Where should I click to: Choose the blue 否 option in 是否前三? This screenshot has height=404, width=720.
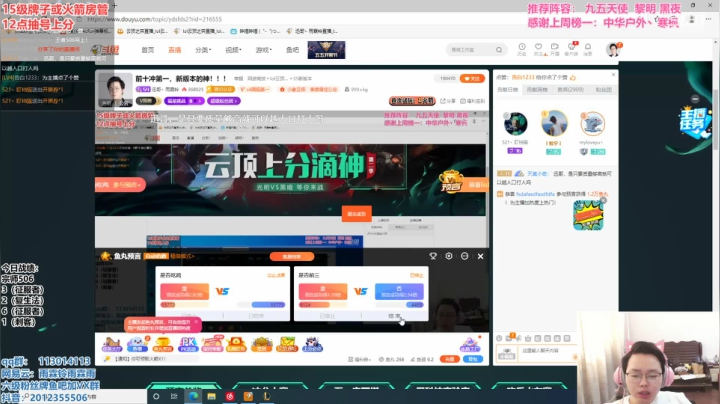point(399,292)
